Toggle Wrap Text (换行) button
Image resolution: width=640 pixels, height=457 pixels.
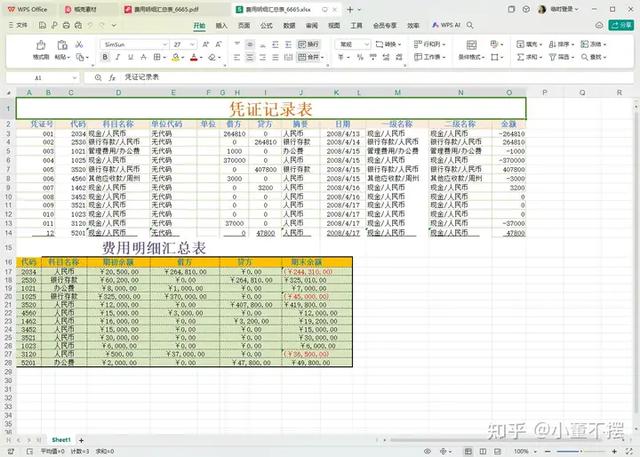[x=308, y=44]
